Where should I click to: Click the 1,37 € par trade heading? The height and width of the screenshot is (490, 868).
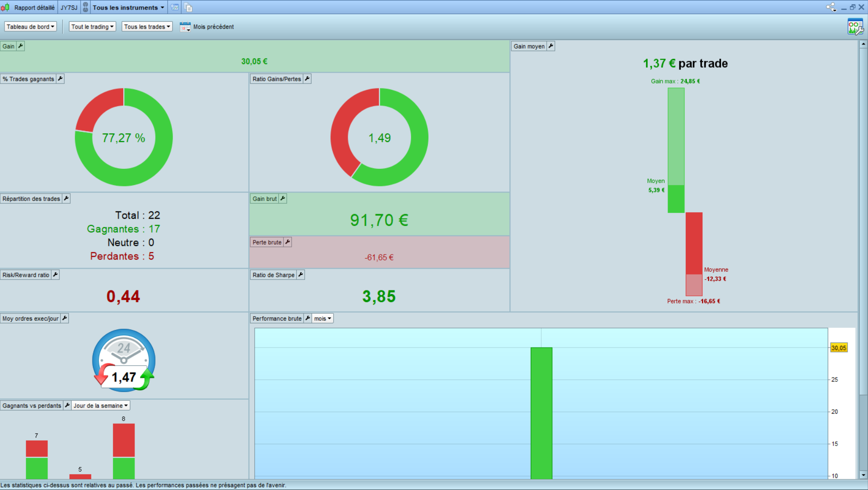pos(685,64)
